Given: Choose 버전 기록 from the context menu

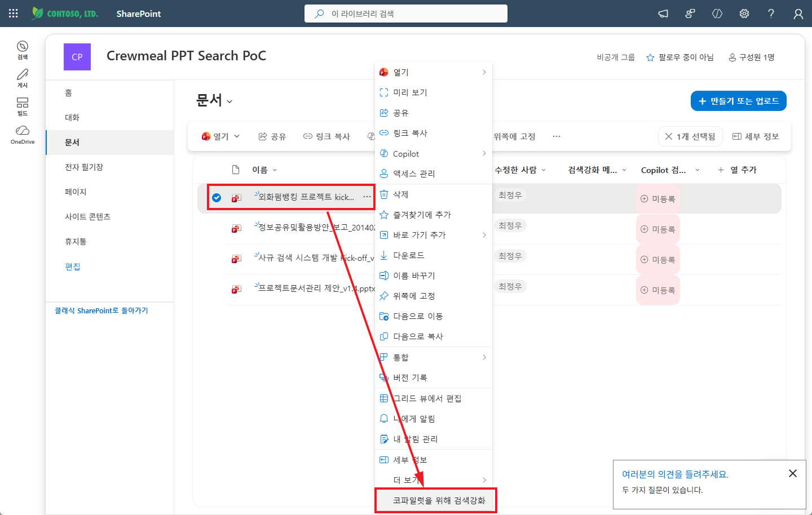Looking at the screenshot, I should (x=434, y=378).
